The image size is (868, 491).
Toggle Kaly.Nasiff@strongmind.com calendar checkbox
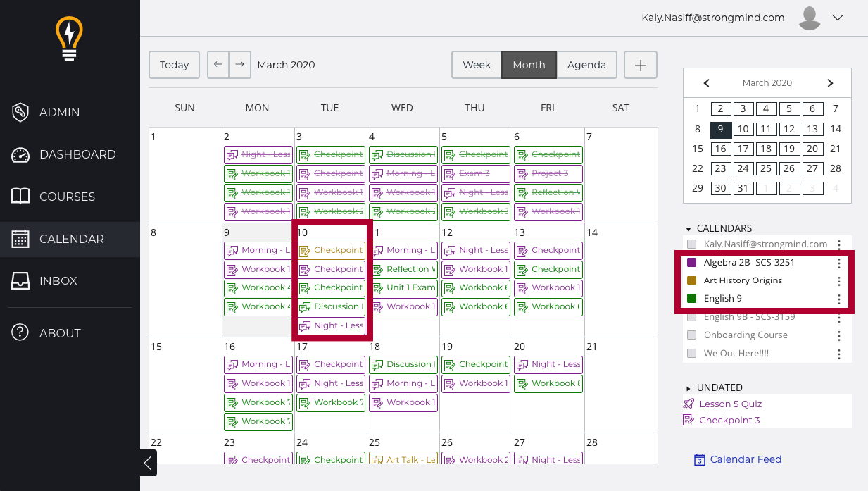point(691,244)
